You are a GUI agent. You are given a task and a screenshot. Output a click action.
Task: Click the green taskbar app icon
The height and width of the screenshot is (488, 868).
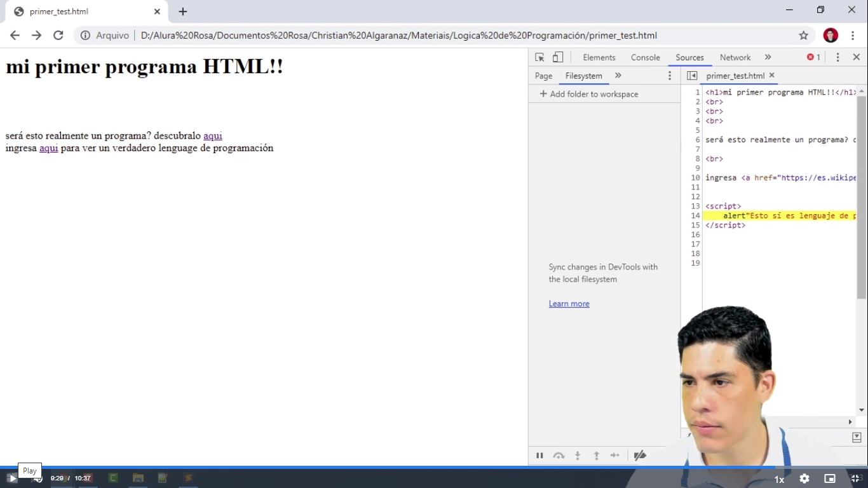point(113,478)
